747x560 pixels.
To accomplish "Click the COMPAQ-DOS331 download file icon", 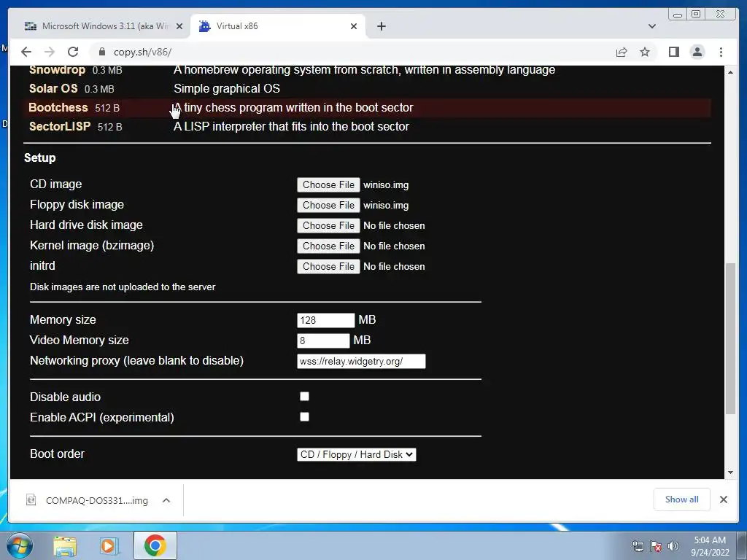I will click(x=31, y=500).
